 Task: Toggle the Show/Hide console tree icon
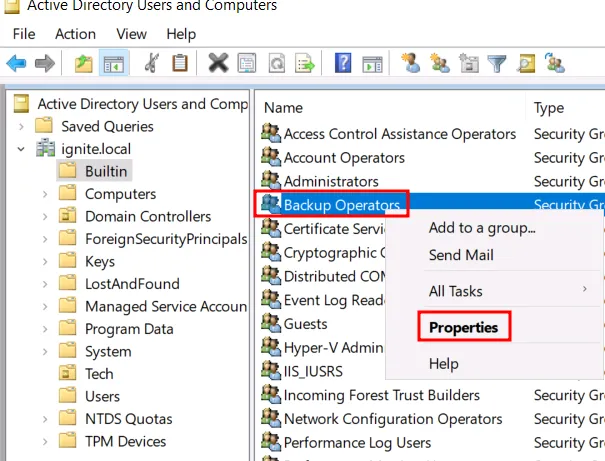(113, 63)
